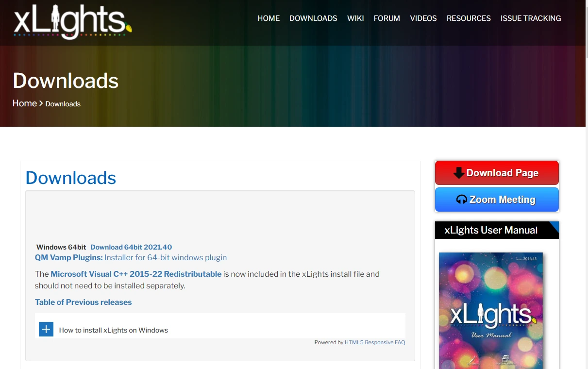Open the xLights User Manual cover thumbnail
The image size is (588, 369).
(x=491, y=311)
